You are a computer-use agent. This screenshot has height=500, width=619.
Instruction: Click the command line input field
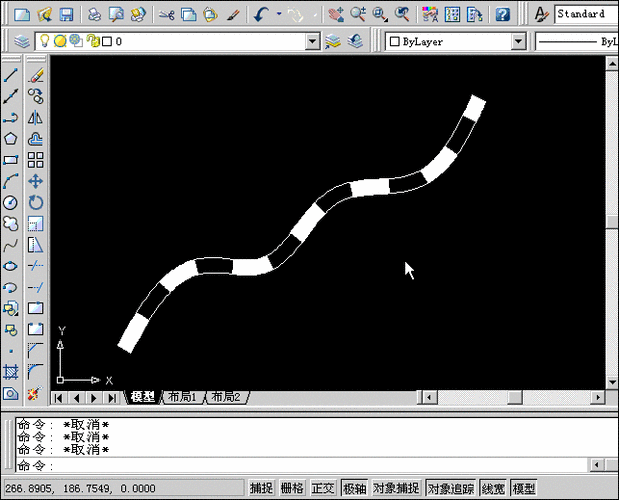click(302, 465)
